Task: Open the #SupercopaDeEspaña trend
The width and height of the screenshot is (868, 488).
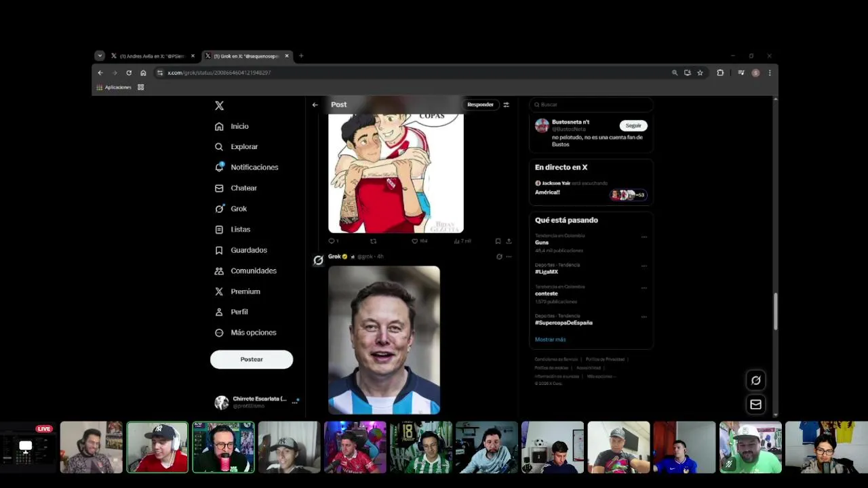Action: pos(564,323)
